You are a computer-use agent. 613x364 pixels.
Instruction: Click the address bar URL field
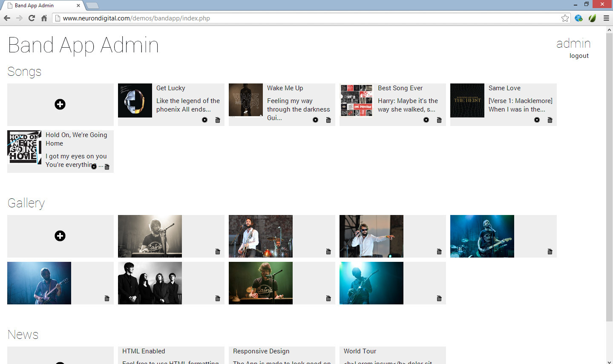point(298,18)
